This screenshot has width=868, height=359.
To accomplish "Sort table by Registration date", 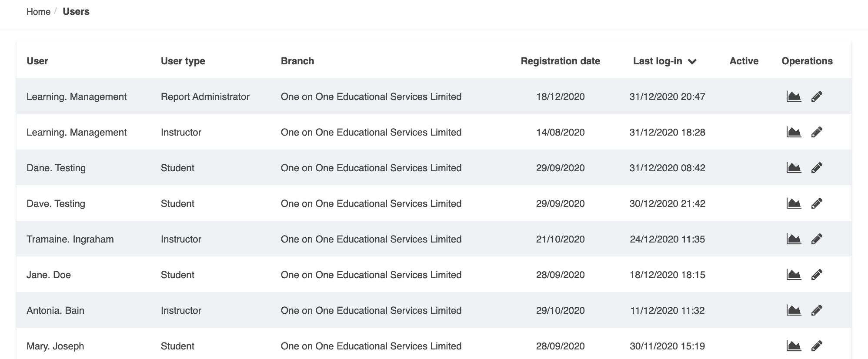I will point(560,61).
